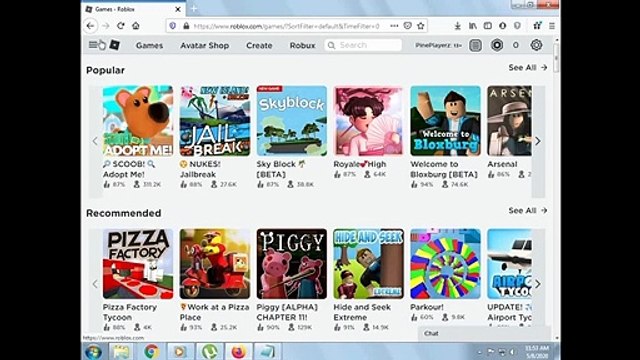Show next Popular games with right arrow
The image size is (640, 360).
tap(538, 141)
